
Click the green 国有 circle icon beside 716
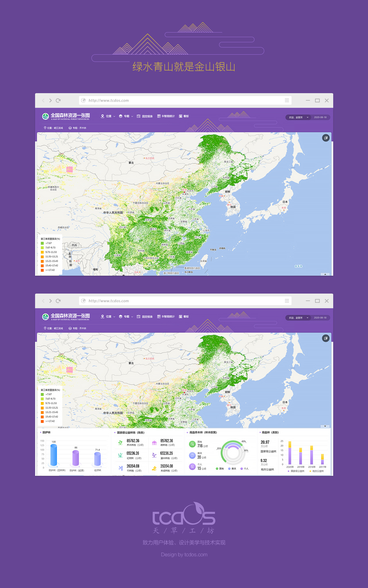[x=192, y=444]
